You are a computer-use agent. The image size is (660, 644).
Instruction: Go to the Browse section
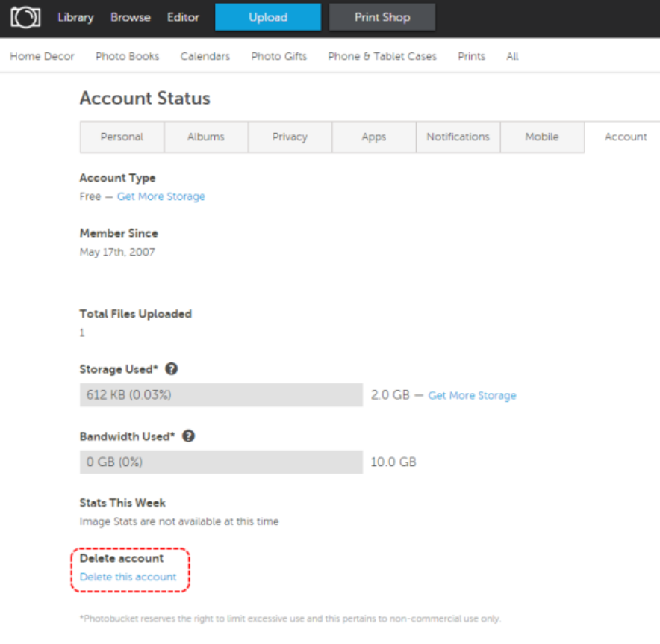131,17
